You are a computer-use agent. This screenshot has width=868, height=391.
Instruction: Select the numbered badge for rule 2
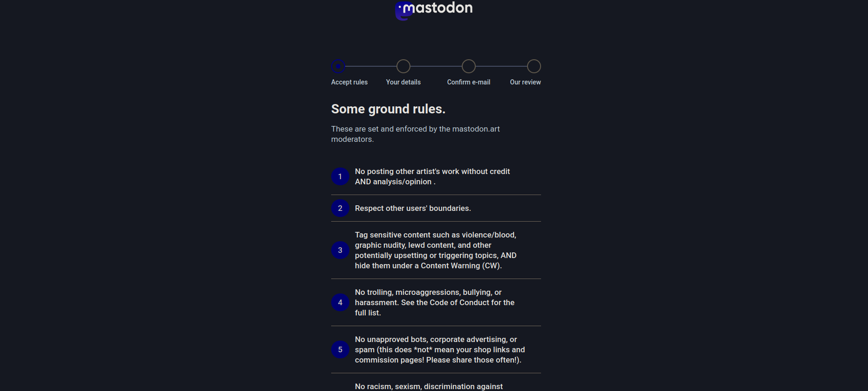point(340,208)
